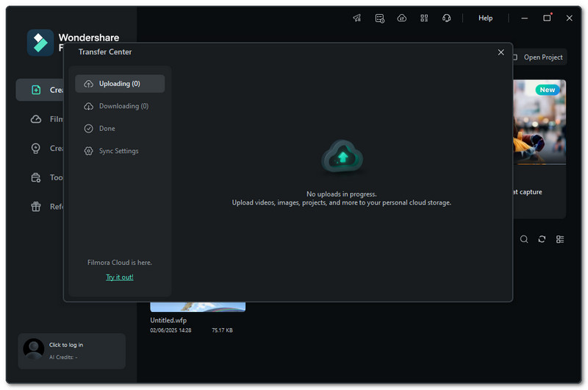
Task: Click the Click to log in text
Action: coord(66,345)
